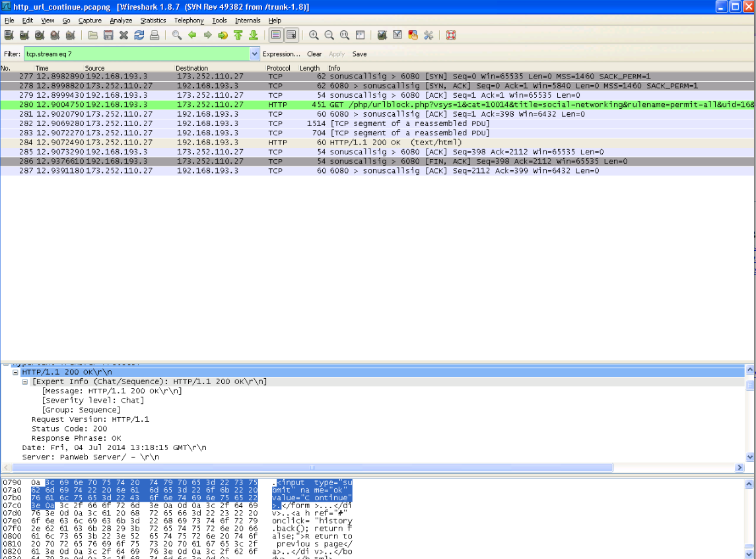
Task: Jump to first packet arrow icon
Action: coord(238,36)
